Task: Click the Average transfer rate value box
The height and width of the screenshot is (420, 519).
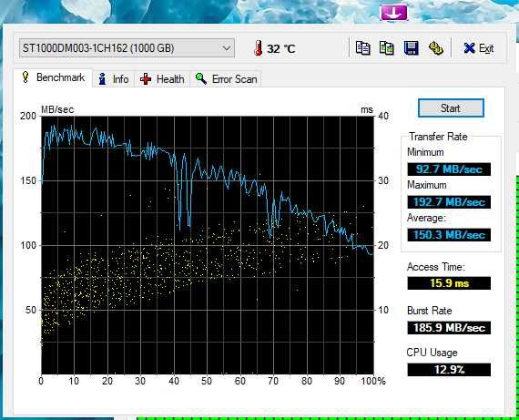Action: click(x=449, y=235)
